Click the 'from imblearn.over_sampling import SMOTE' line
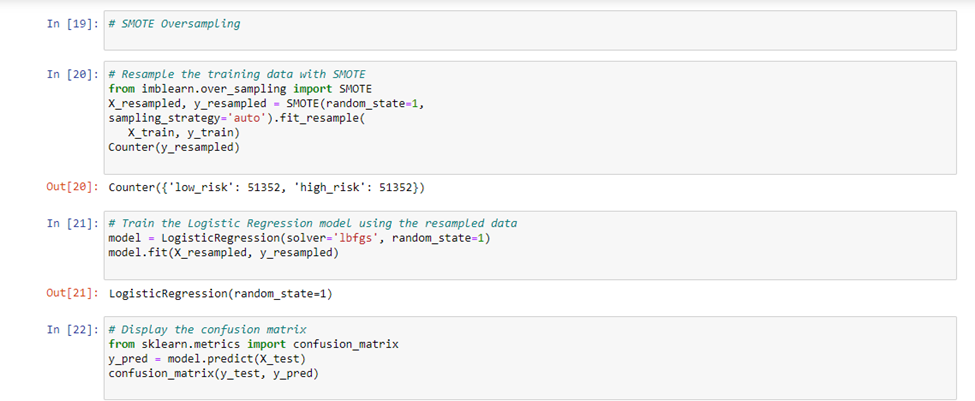 (240, 88)
